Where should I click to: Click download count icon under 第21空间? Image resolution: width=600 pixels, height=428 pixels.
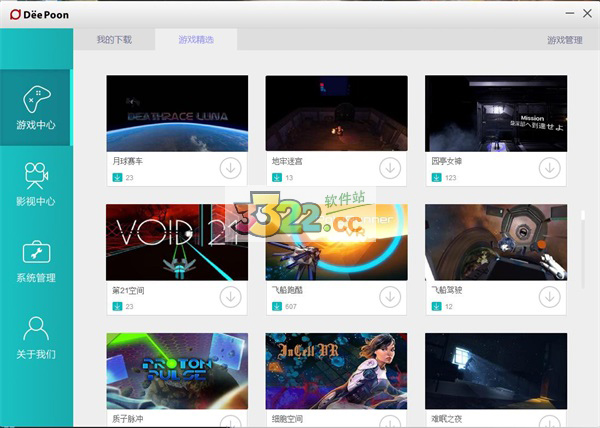click(x=117, y=306)
